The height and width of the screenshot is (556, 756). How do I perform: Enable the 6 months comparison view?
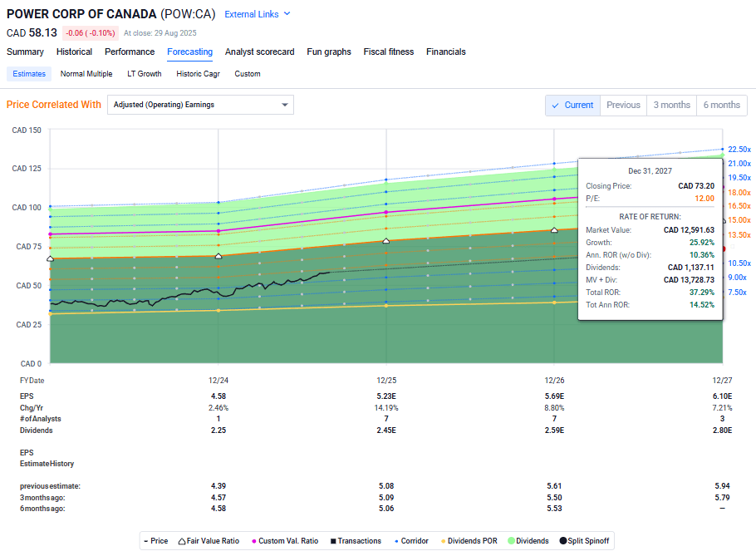click(721, 105)
